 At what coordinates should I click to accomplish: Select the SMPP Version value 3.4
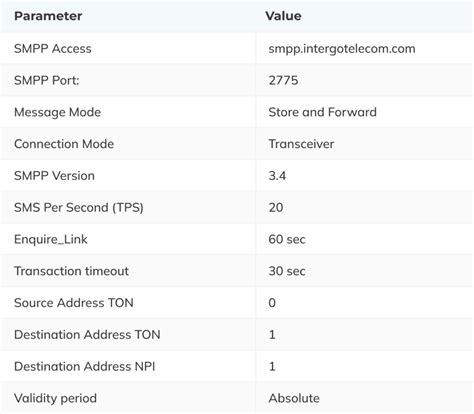(277, 176)
